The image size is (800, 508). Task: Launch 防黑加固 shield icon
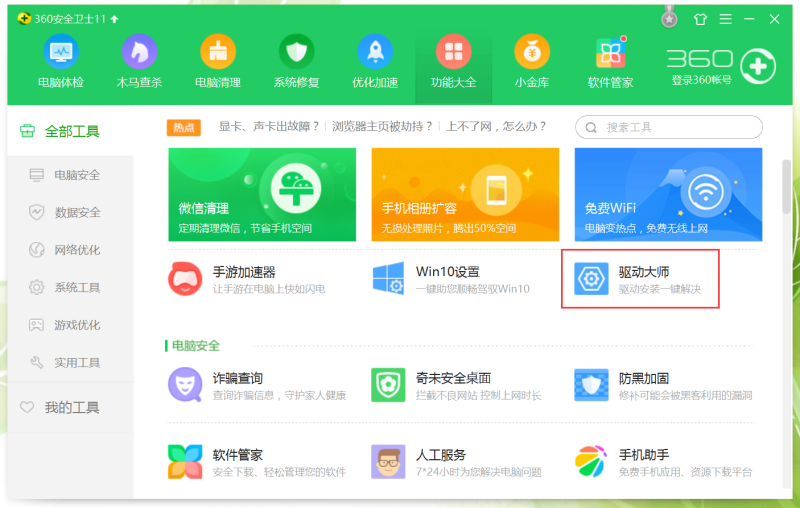click(591, 385)
